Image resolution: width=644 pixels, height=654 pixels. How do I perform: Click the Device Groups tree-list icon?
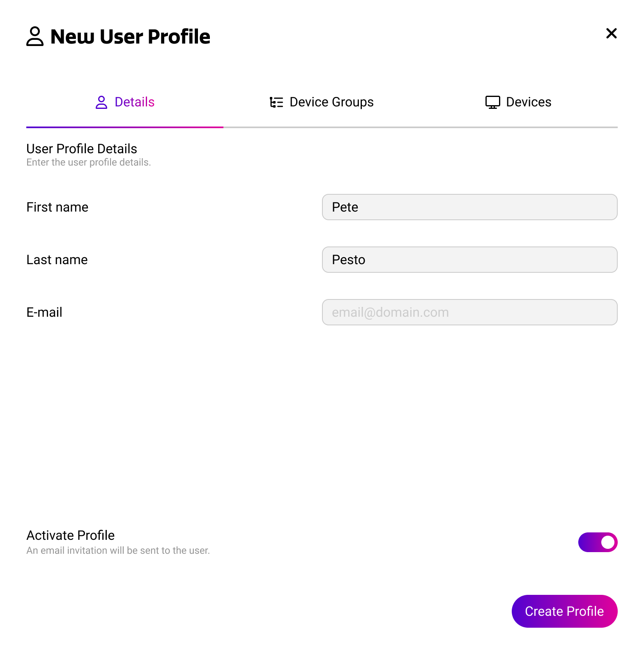(x=276, y=102)
